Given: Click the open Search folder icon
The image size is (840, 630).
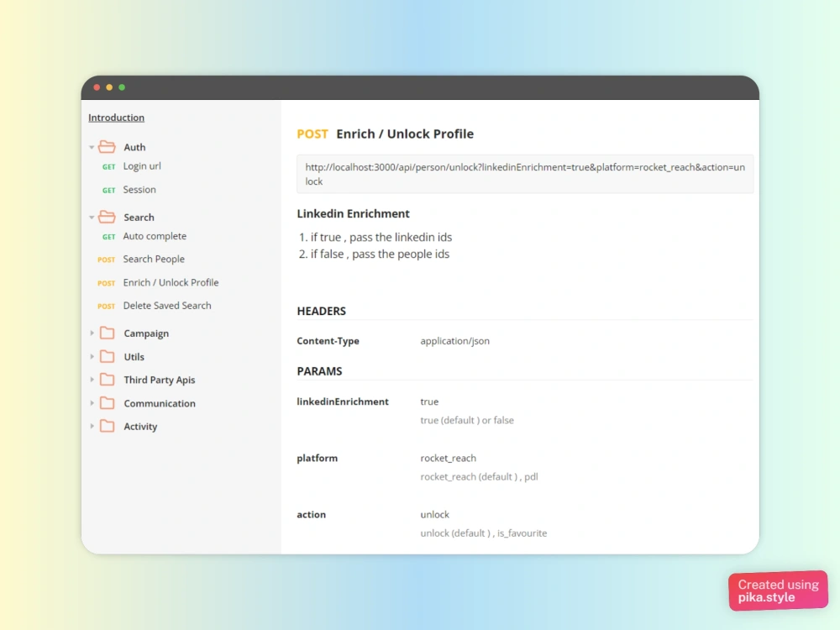Looking at the screenshot, I should pos(108,217).
